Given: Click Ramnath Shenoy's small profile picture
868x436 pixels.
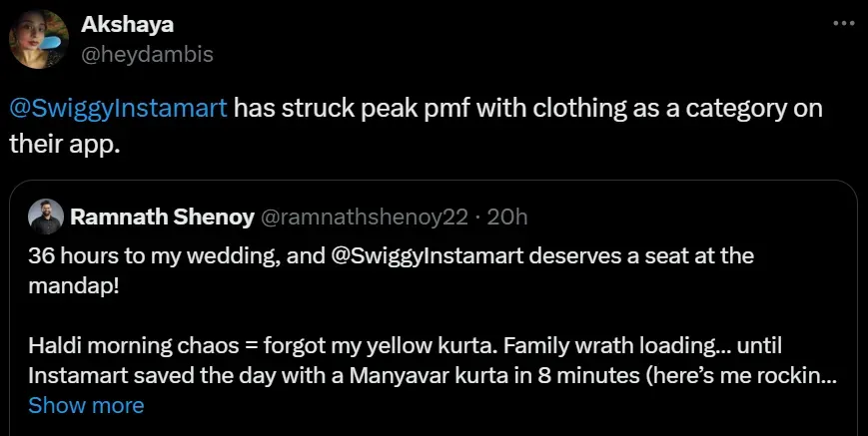Looking at the screenshot, I should (x=43, y=215).
